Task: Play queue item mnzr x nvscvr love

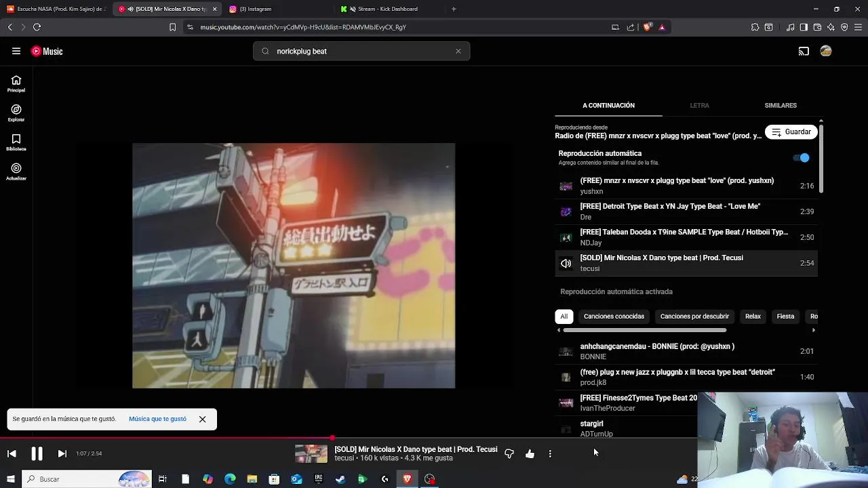Action: [686, 186]
